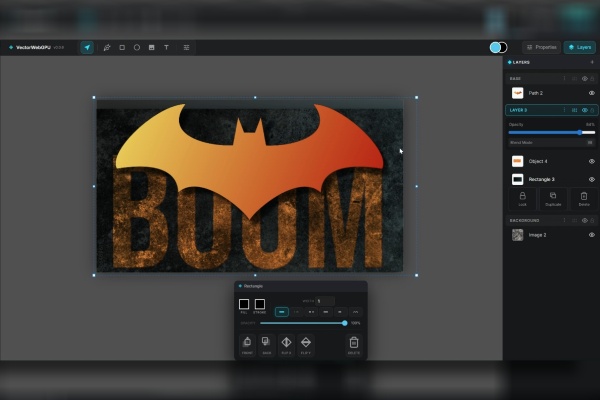Click the stroke Width input field
This screenshot has width=600, height=400.
coord(325,301)
